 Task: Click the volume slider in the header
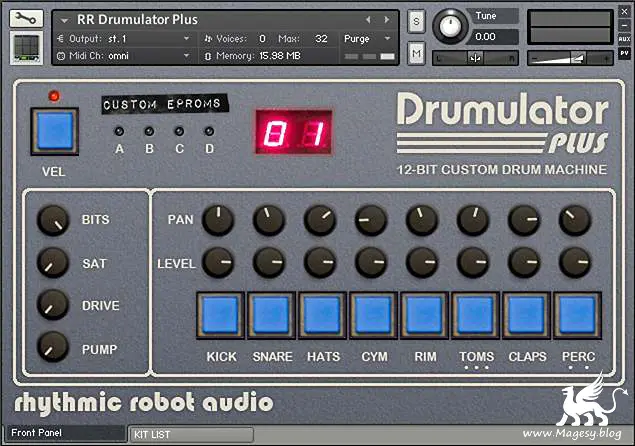point(570,58)
